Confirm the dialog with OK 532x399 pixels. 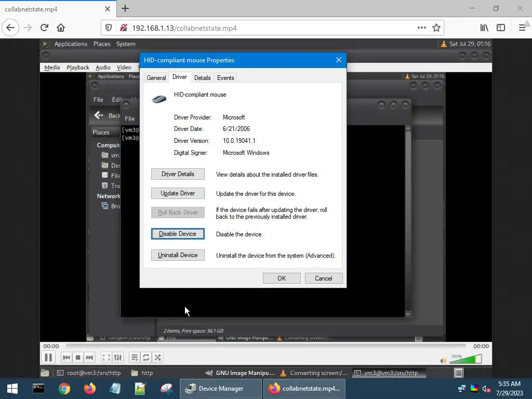coord(282,278)
